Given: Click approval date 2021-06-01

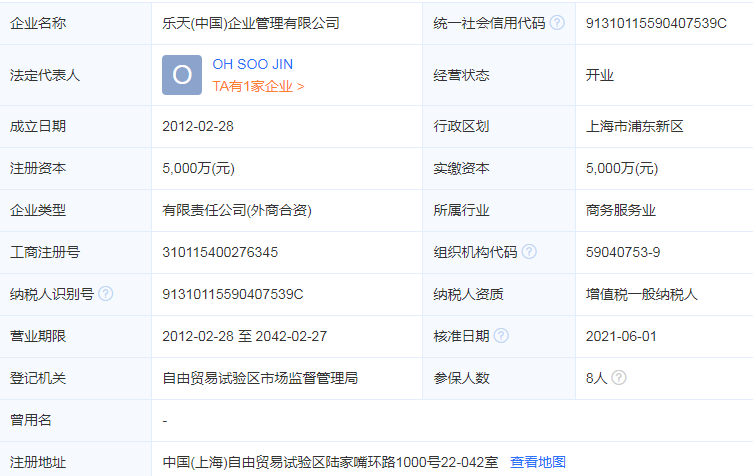Looking at the screenshot, I should [621, 336].
